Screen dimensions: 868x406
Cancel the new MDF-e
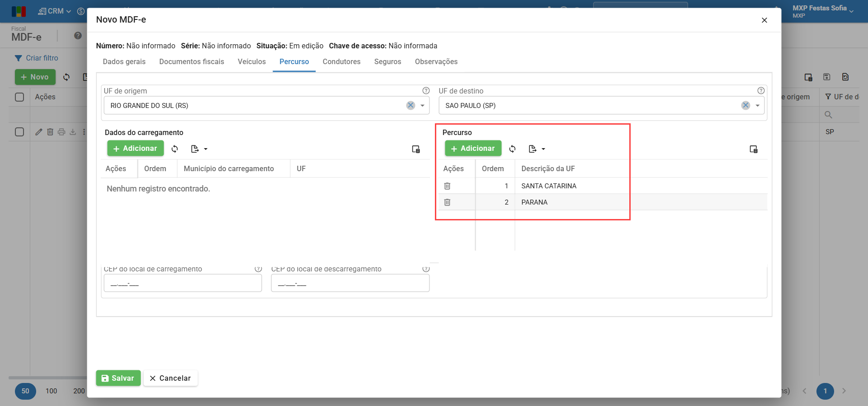point(170,378)
